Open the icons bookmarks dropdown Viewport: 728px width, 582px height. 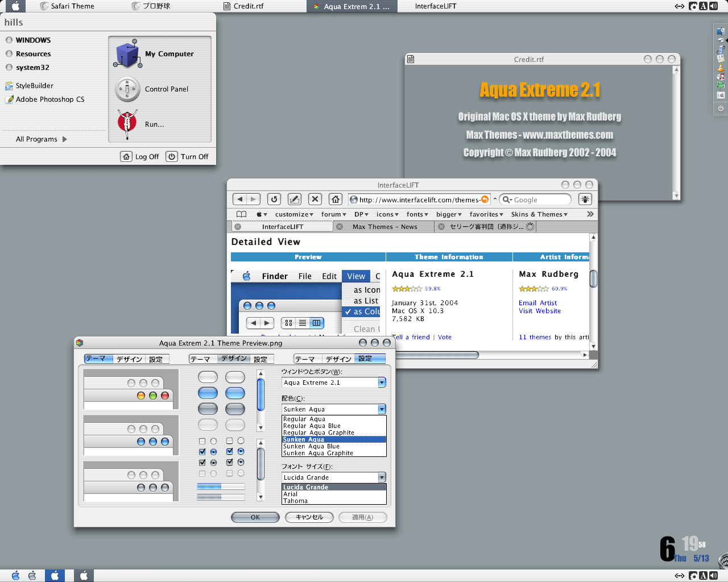click(387, 214)
